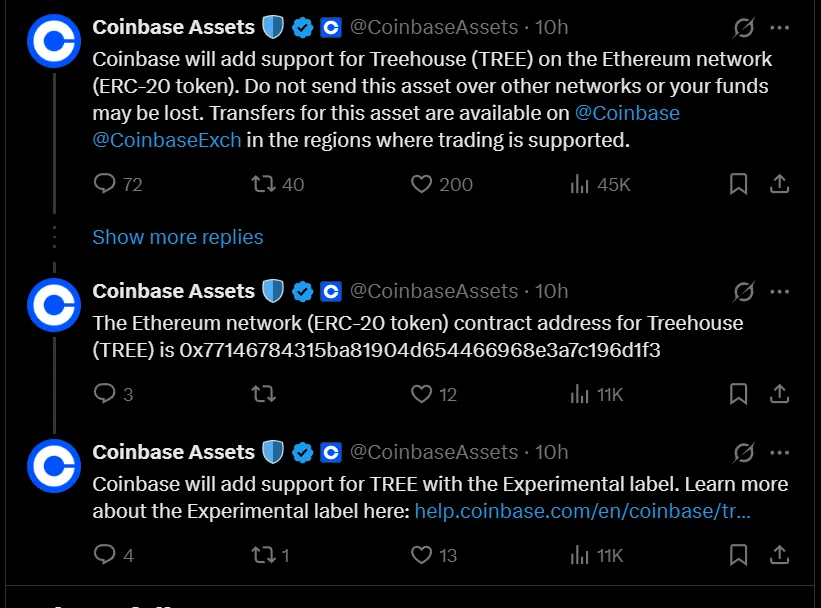Open the more options menu on the first tweet
This screenshot has width=821, height=608.
tap(781, 27)
